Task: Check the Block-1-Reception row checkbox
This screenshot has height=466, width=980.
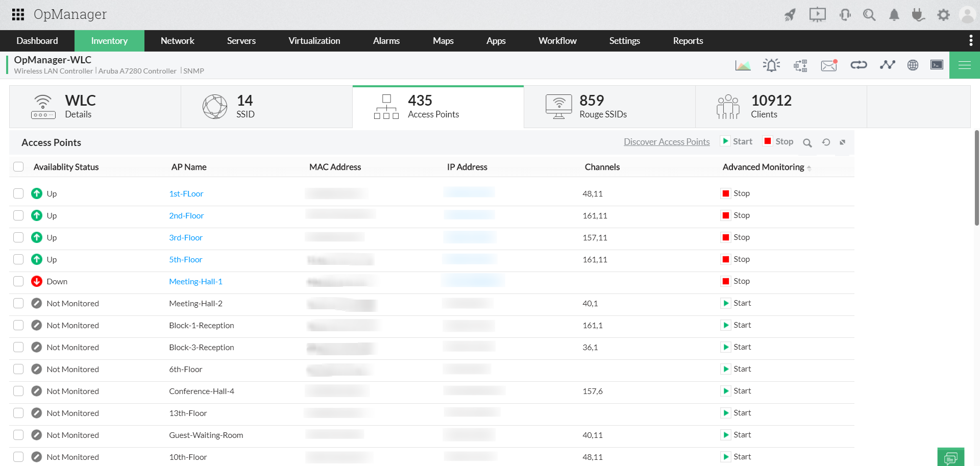Action: pos(18,325)
